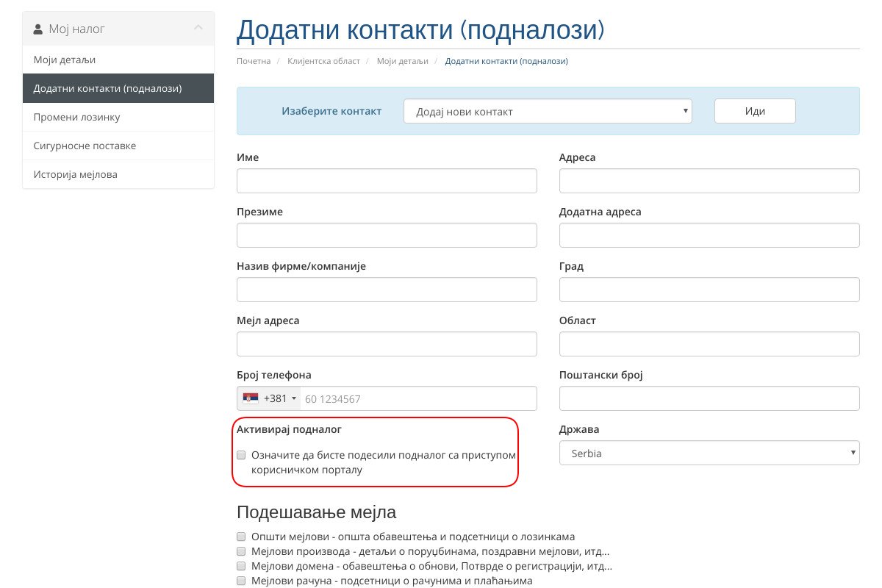Click the Град input field

pyautogui.click(x=709, y=290)
